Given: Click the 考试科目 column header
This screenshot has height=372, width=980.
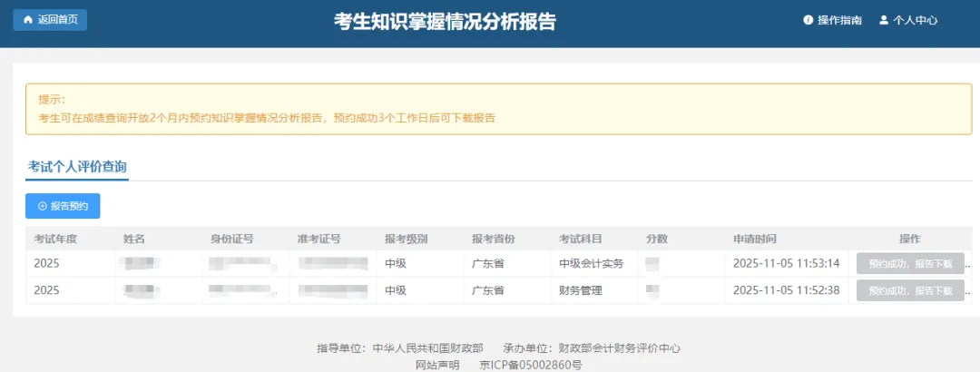Looking at the screenshot, I should tap(581, 239).
